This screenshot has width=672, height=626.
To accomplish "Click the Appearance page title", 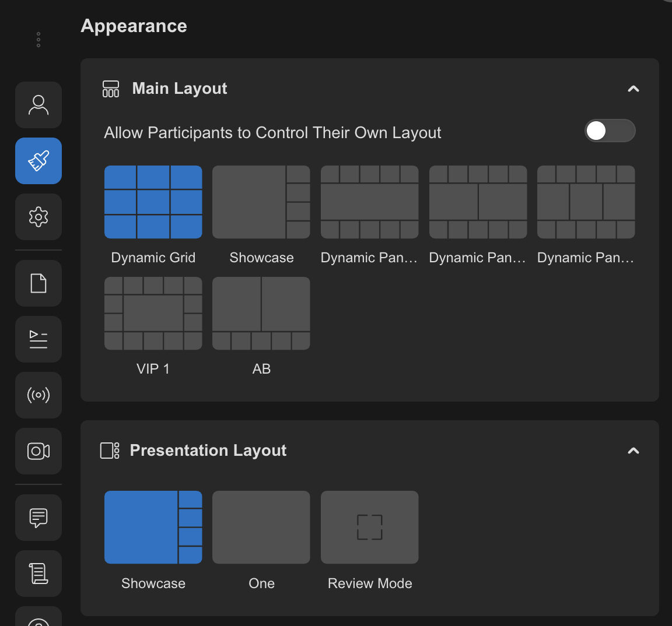I will click(134, 26).
